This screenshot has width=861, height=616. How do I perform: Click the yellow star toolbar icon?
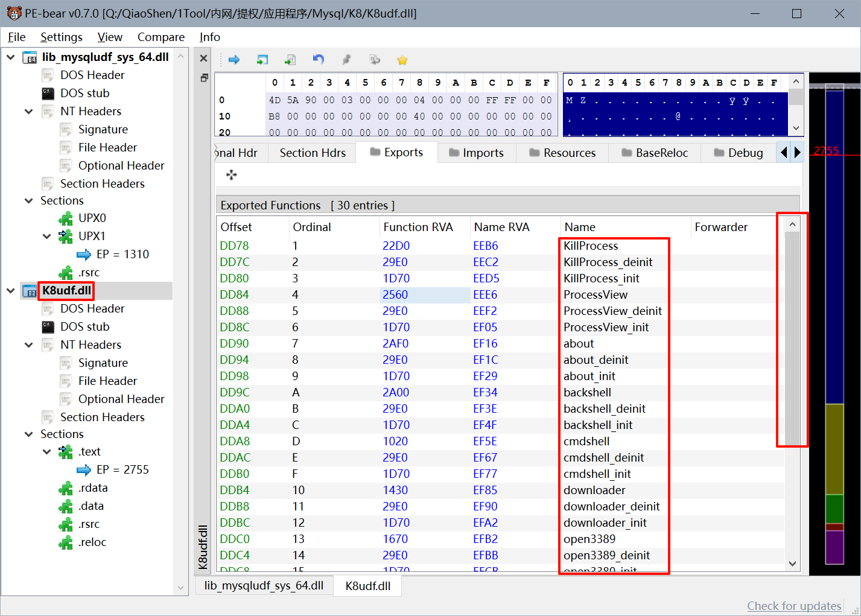(x=402, y=60)
